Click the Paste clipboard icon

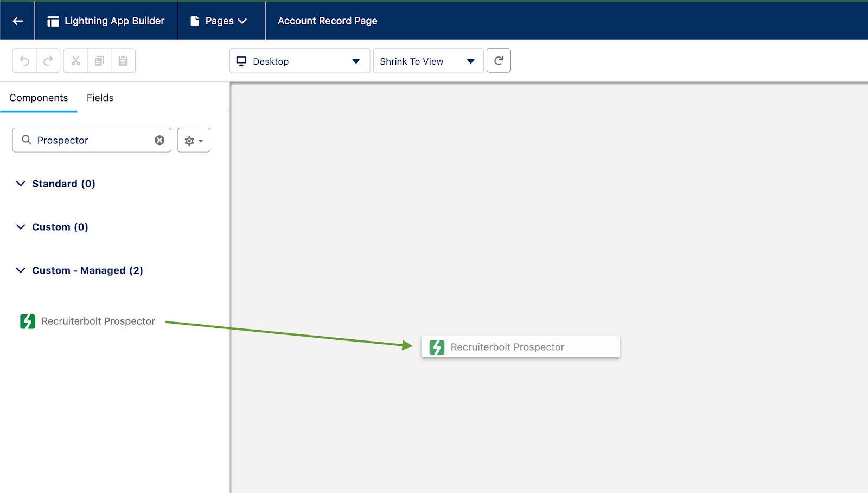pyautogui.click(x=123, y=61)
